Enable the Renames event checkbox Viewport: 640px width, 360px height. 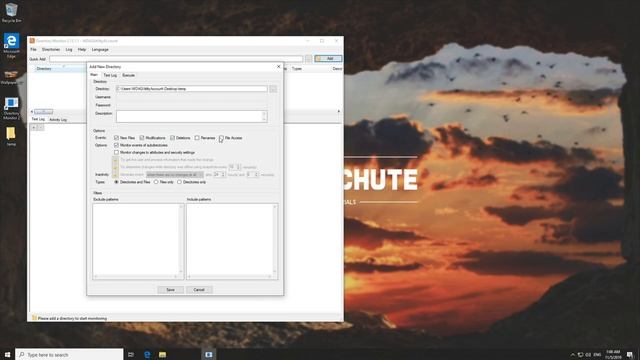tap(197, 138)
